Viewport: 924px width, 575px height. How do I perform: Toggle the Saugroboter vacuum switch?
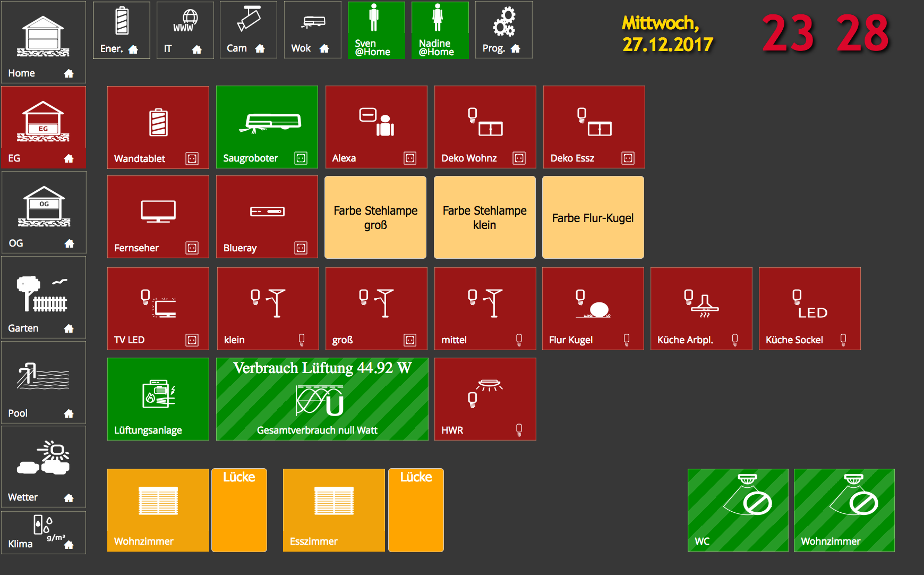[x=267, y=127]
